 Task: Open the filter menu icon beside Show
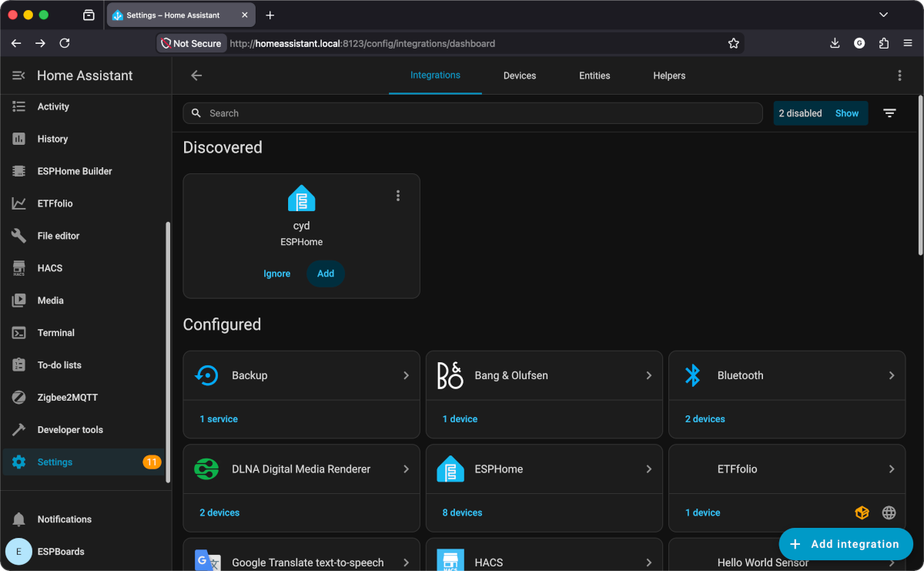tap(889, 113)
